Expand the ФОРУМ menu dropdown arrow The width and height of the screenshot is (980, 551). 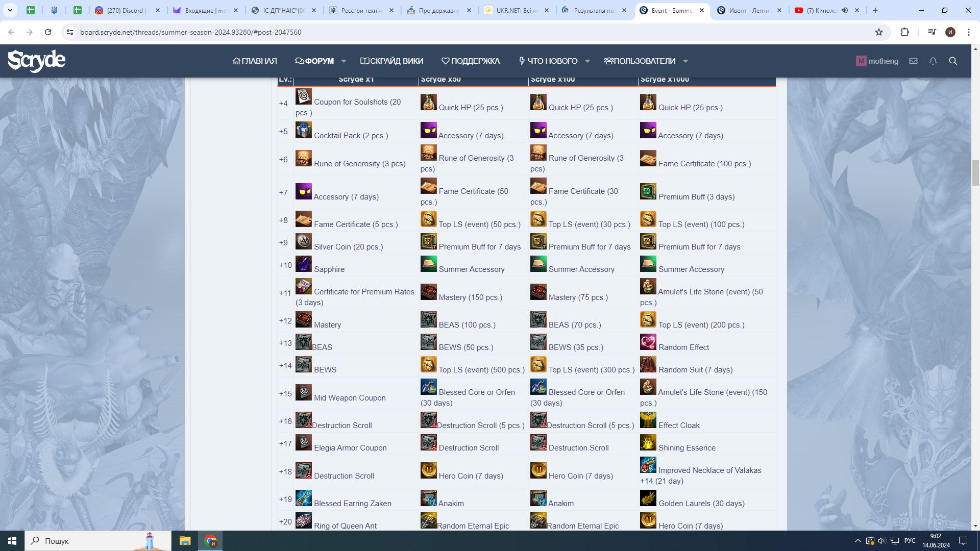click(x=344, y=61)
